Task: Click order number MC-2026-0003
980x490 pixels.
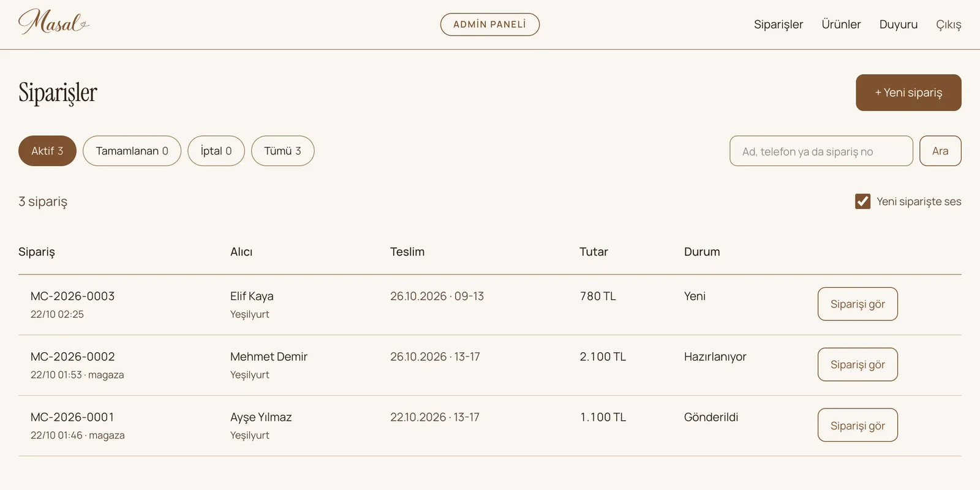Action: (x=73, y=296)
